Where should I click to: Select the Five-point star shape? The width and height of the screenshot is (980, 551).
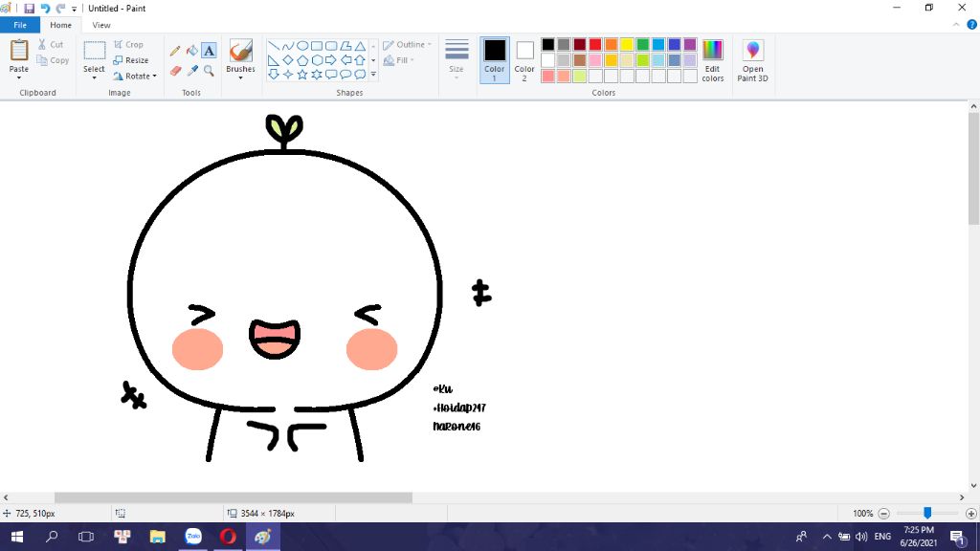pos(302,75)
